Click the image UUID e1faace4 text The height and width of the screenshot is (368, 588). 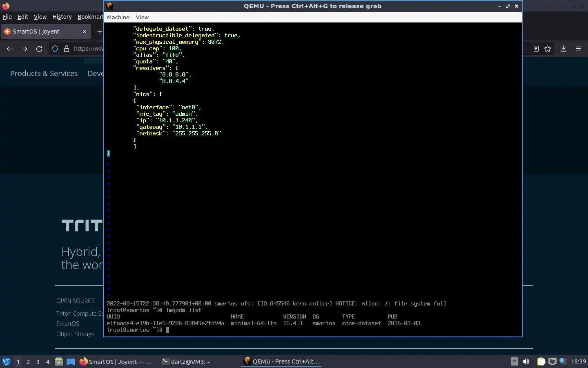click(165, 323)
